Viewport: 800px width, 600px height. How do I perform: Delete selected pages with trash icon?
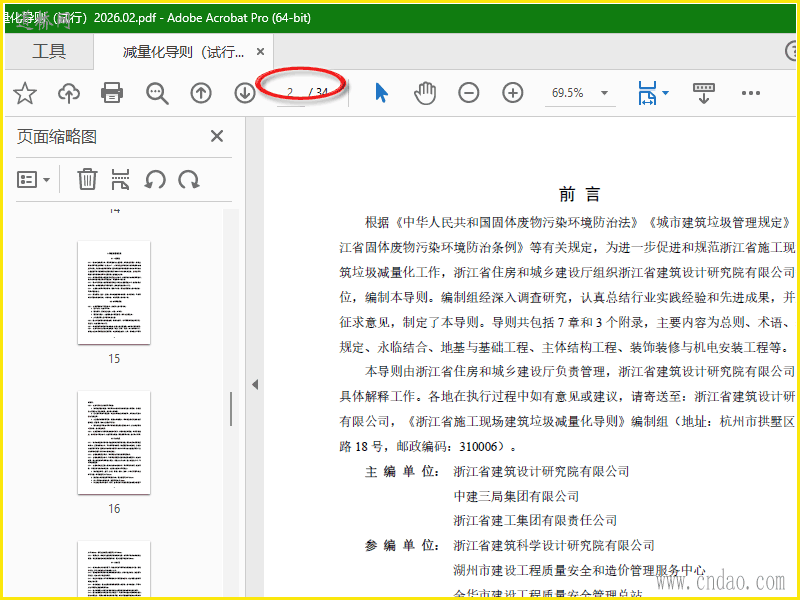87,180
